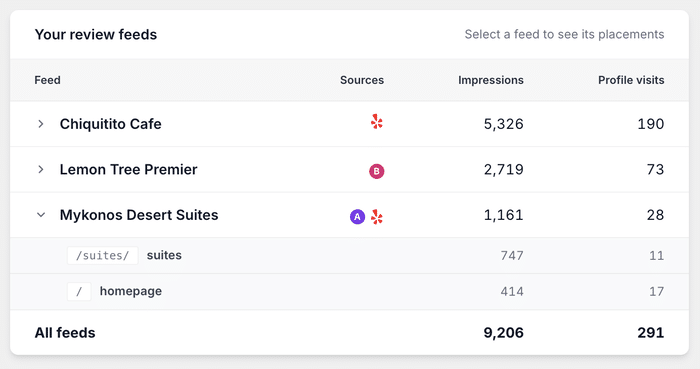Viewport: 700px width, 369px height.
Task: Click the B source badge for Lemon Tree Premier
Action: click(376, 171)
